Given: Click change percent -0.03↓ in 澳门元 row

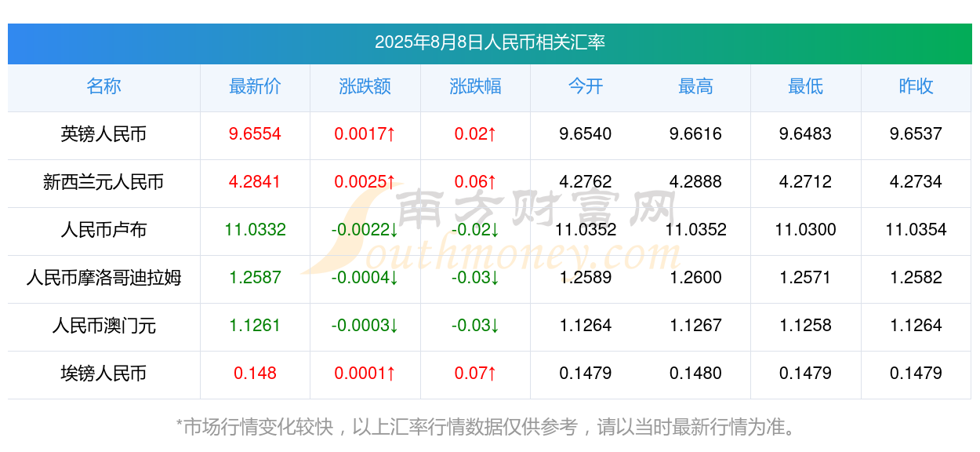Looking at the screenshot, I should [x=475, y=326].
